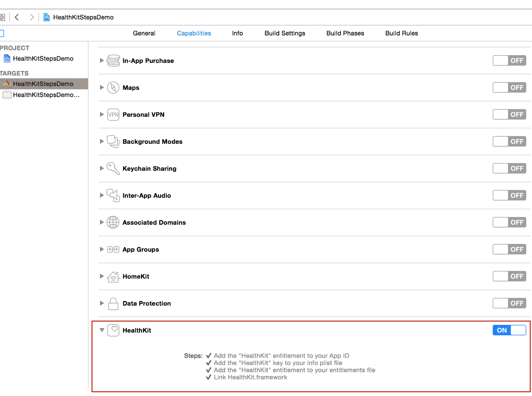Click the In-App Purchase coin stack icon
This screenshot has height=396, width=532.
click(x=113, y=61)
